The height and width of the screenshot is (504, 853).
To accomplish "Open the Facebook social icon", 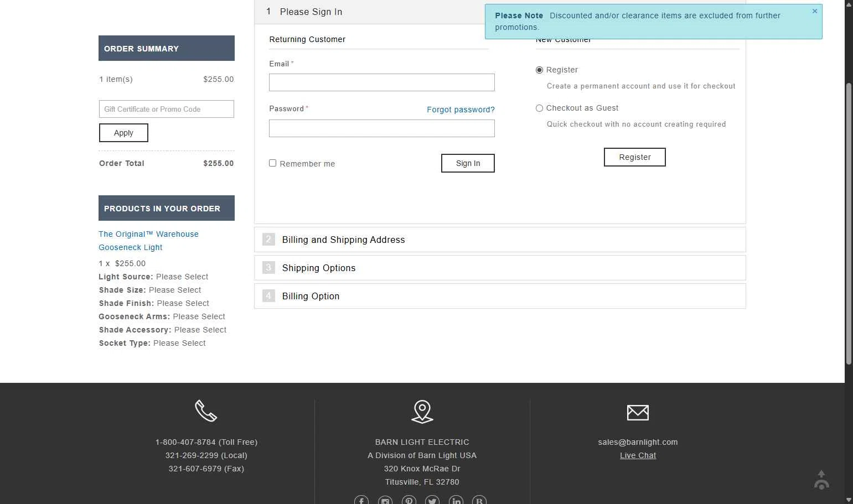I will pos(361,500).
